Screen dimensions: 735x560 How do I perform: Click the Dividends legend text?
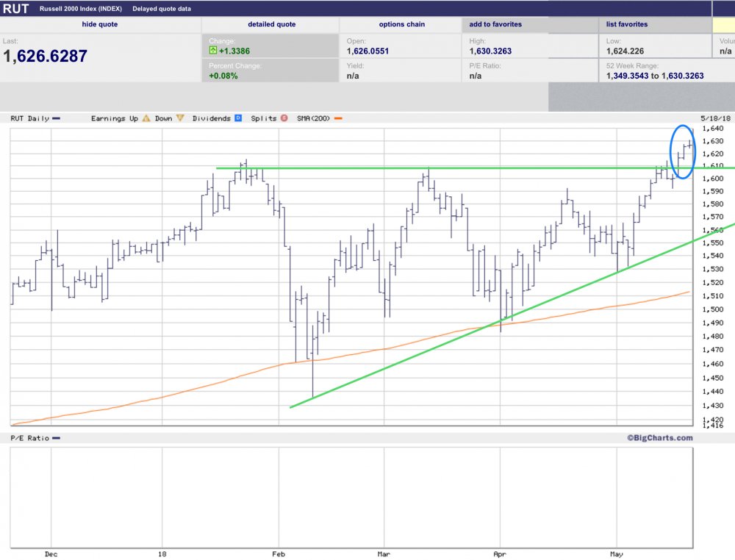click(212, 118)
